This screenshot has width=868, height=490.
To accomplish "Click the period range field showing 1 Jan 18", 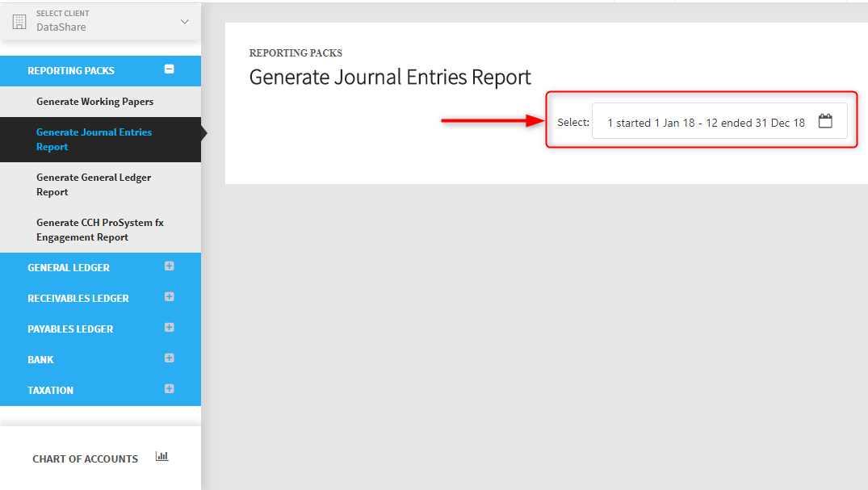I will coord(719,121).
